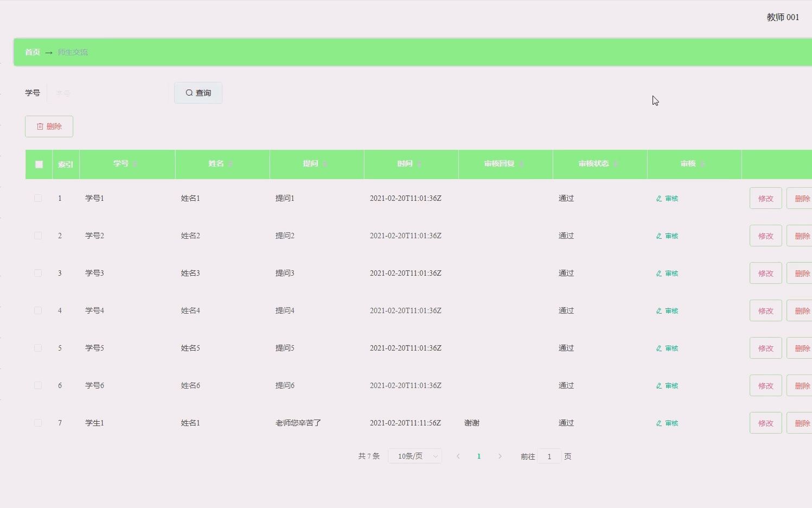Click the 前往 page number input box
The image size is (812, 508).
tap(549, 456)
